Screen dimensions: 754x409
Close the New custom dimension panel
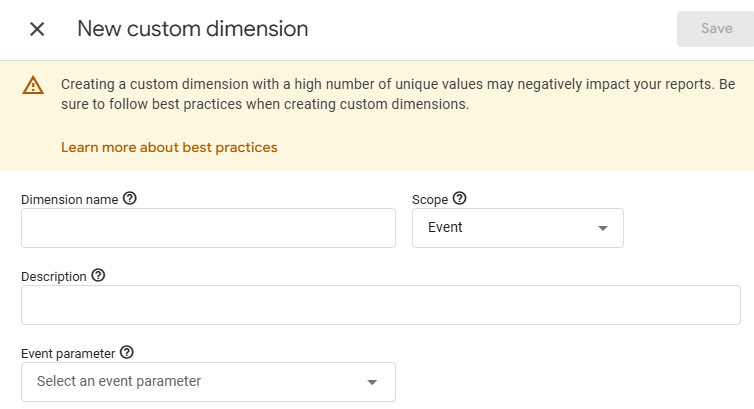point(37,29)
